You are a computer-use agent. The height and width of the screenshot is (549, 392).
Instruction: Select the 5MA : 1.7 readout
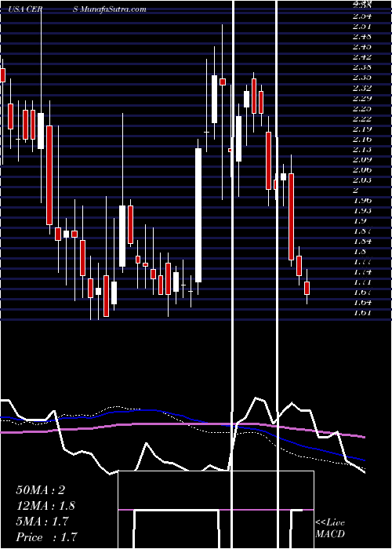pos(43,522)
